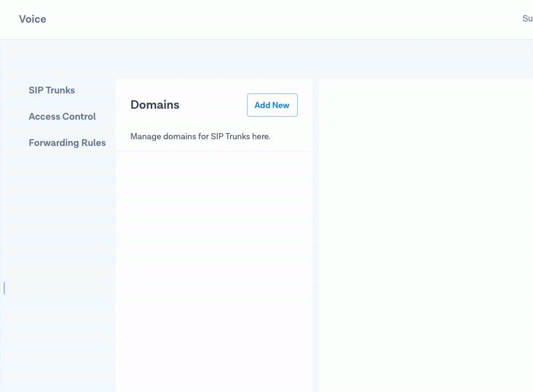Click the blue vertical marker at left edge
The image size is (533, 392).
[4, 288]
